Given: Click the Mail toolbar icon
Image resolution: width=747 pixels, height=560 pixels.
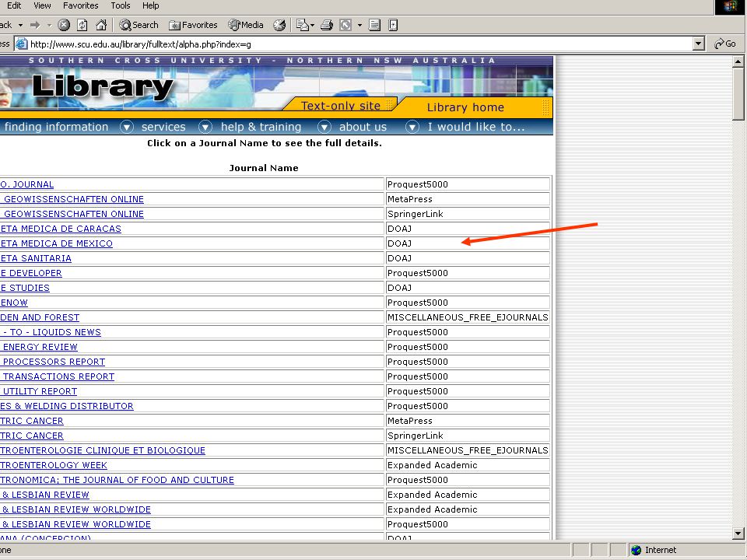Looking at the screenshot, I should (303, 25).
